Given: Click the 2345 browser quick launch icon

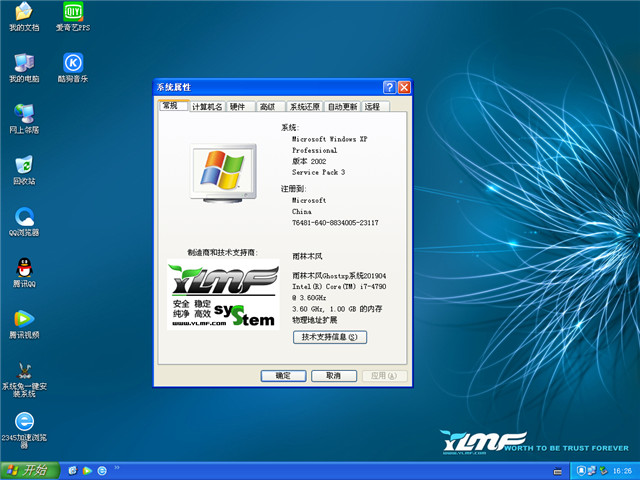Looking at the screenshot, I should 102,471.
